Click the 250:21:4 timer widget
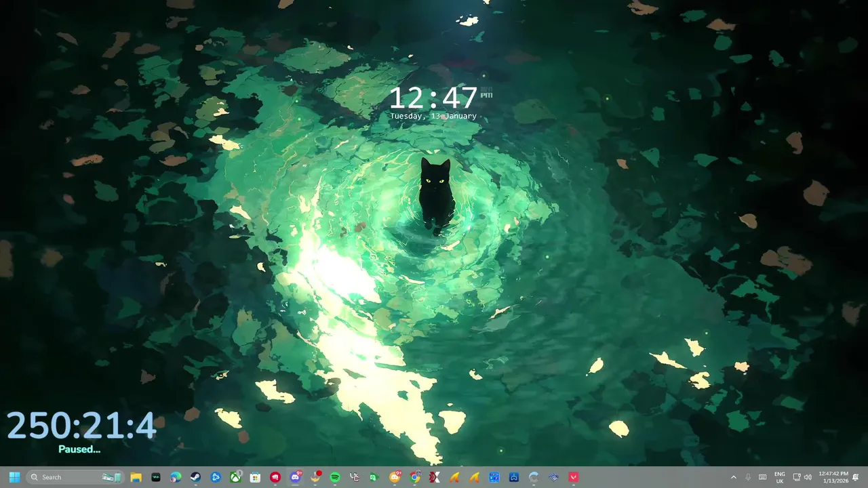This screenshot has height=488, width=868. coord(81,426)
